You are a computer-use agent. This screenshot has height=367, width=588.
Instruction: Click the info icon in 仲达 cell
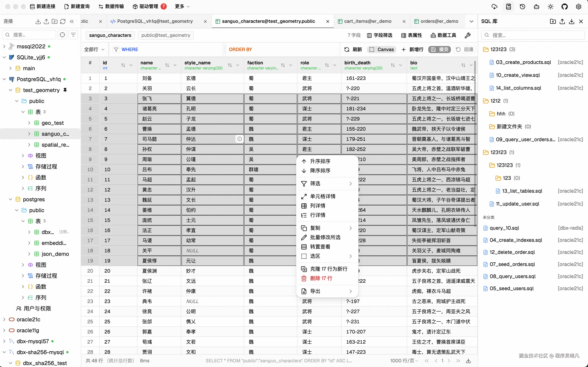coord(240,139)
